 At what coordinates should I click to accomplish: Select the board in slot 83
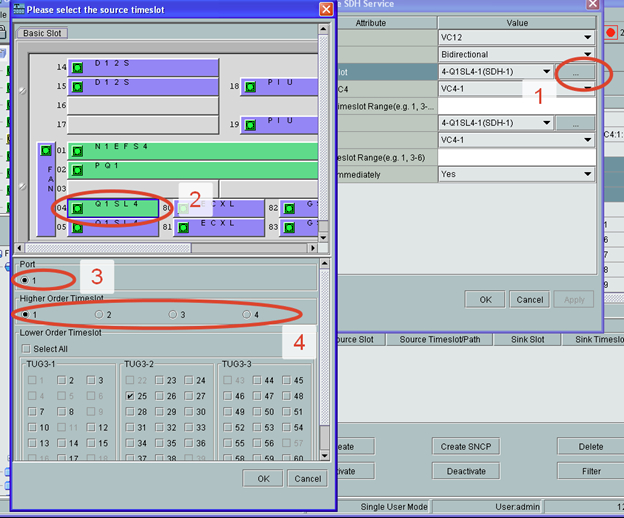click(299, 228)
